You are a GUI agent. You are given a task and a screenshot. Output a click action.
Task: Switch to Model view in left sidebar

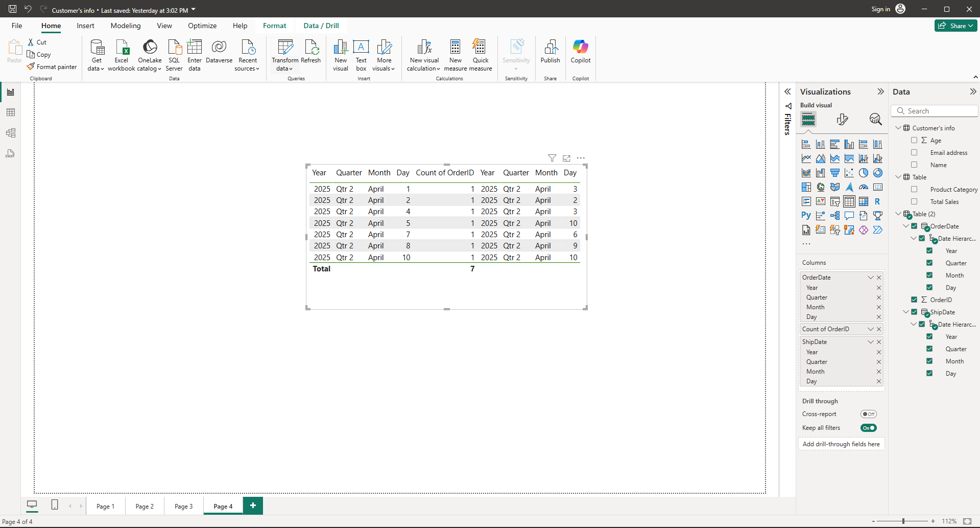[11, 133]
